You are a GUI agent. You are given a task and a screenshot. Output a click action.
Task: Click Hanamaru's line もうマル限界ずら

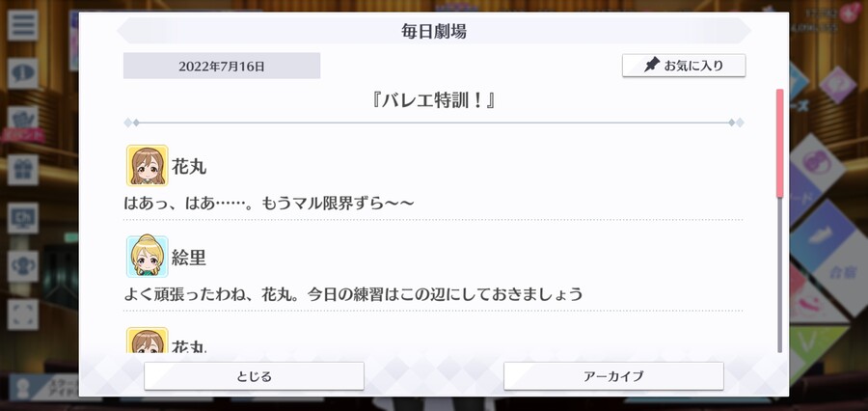[x=268, y=204]
